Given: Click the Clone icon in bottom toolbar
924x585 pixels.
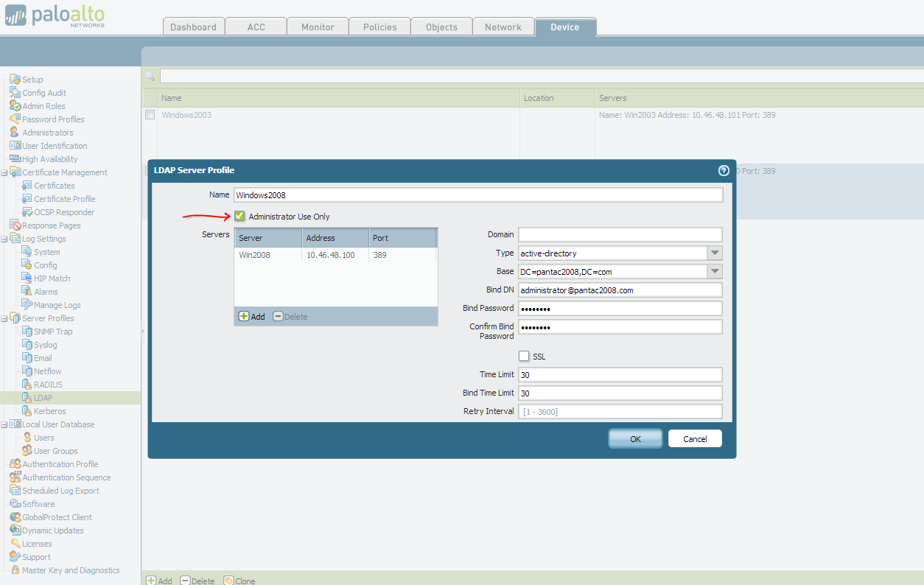Looking at the screenshot, I should pyautogui.click(x=229, y=581).
